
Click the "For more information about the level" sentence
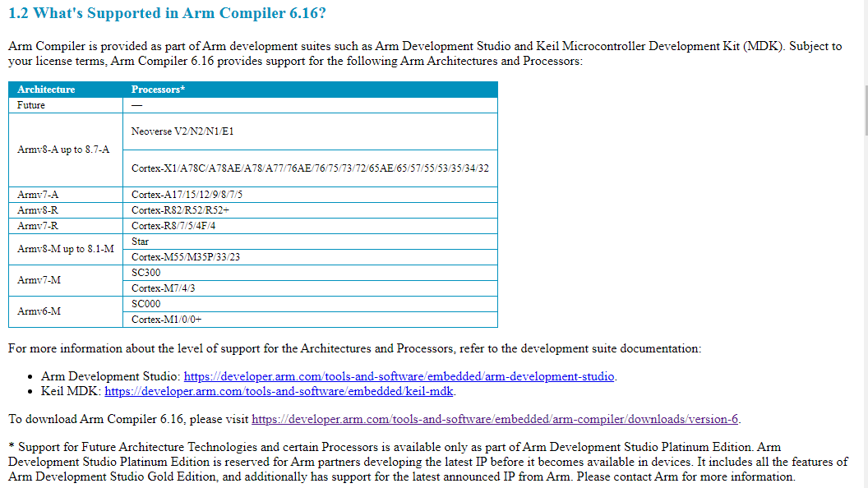[x=355, y=348]
